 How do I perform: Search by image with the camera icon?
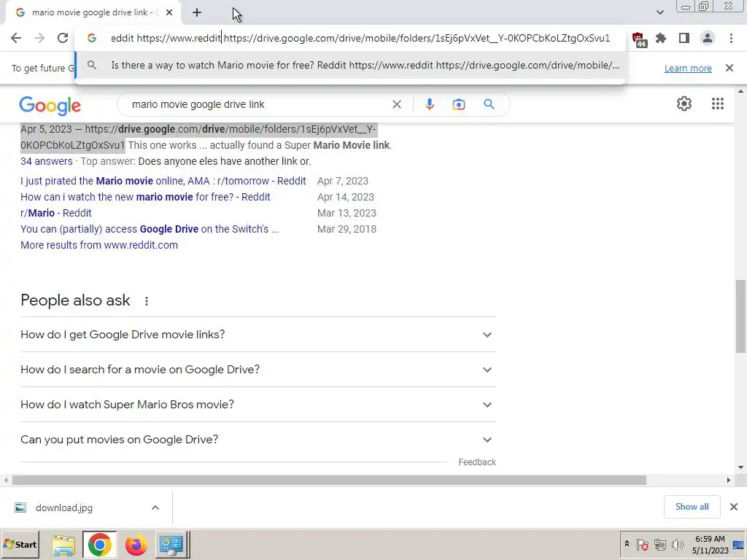(x=459, y=104)
